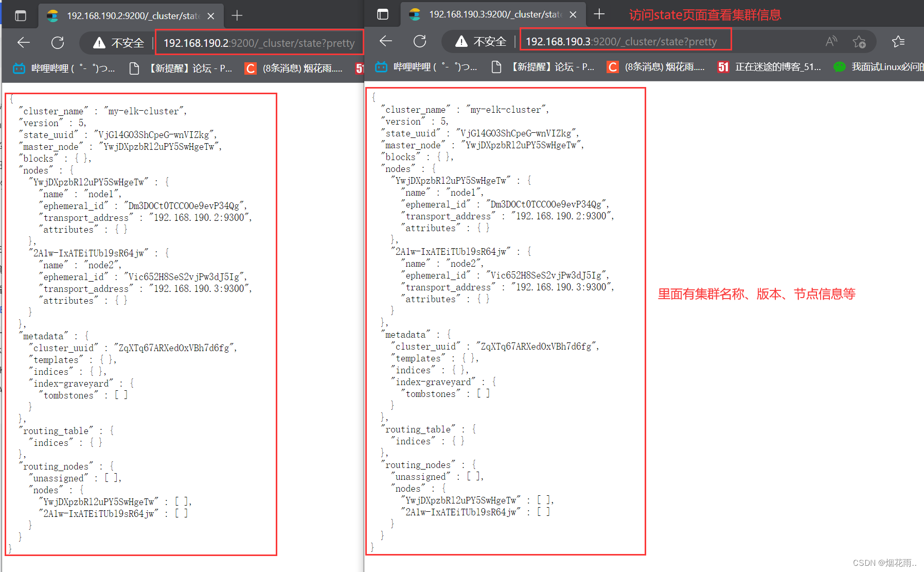
Task: Click "state_uuid" key in left JSON
Action: [49, 135]
